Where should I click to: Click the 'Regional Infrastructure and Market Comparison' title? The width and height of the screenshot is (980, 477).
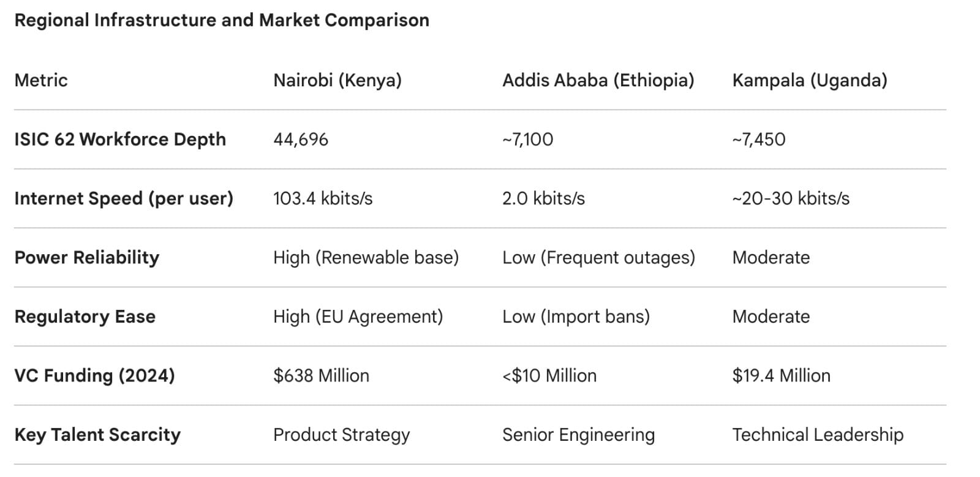(222, 20)
